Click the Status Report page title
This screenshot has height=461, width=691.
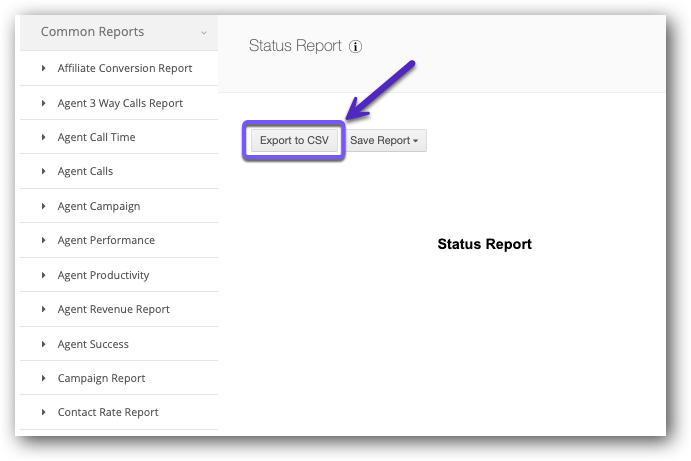pos(295,46)
